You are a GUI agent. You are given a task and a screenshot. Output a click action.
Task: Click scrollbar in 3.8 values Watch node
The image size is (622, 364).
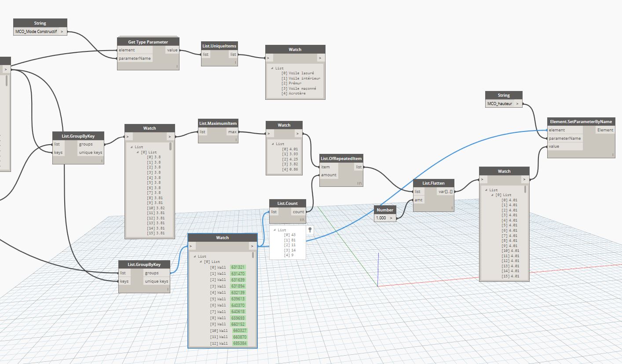tap(170, 147)
